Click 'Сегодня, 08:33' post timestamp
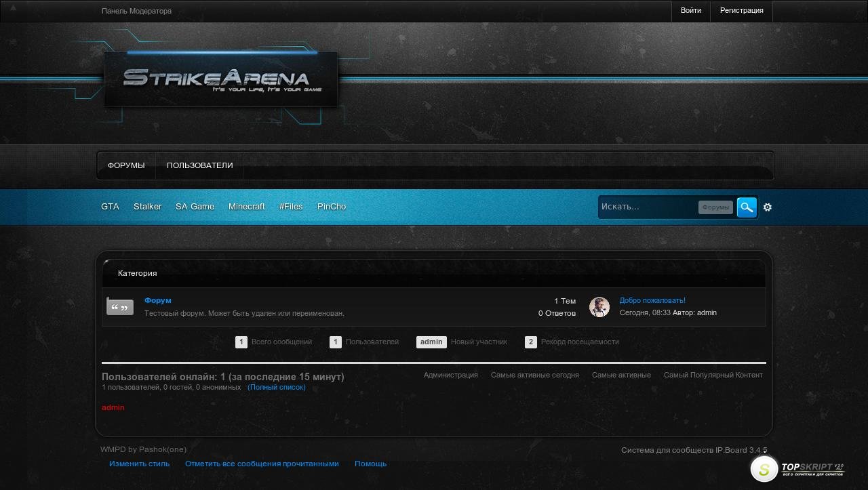868x490 pixels. tap(645, 313)
